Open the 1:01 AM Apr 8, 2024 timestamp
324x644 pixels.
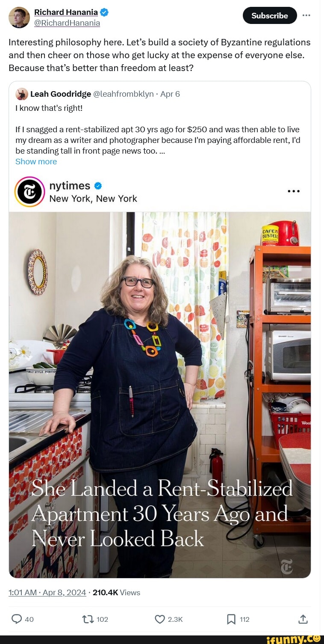(47, 592)
